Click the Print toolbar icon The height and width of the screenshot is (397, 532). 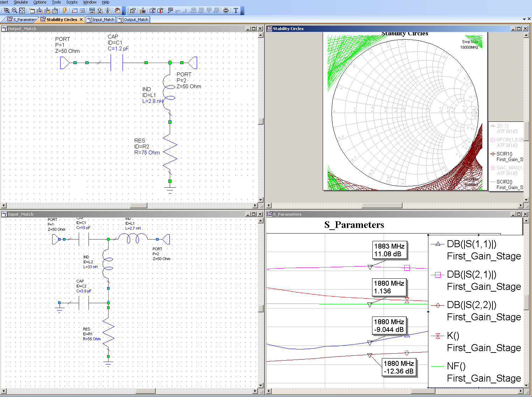(226, 11)
